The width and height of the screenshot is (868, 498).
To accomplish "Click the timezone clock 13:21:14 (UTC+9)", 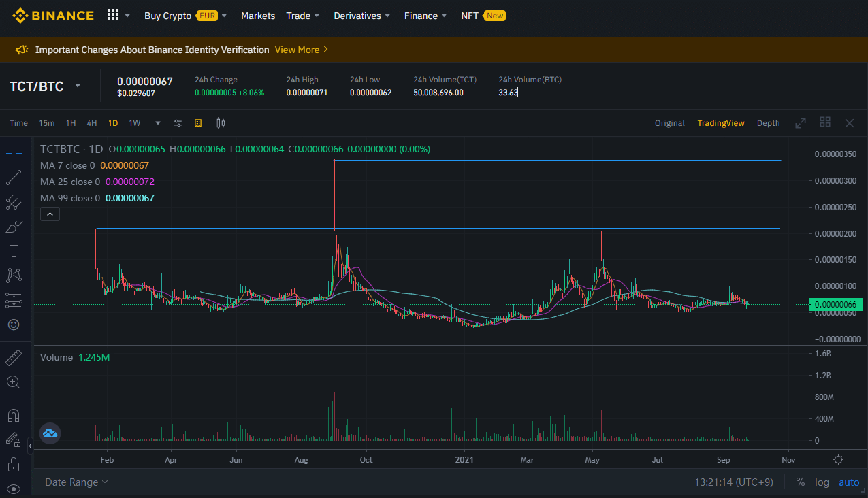I will point(734,482).
